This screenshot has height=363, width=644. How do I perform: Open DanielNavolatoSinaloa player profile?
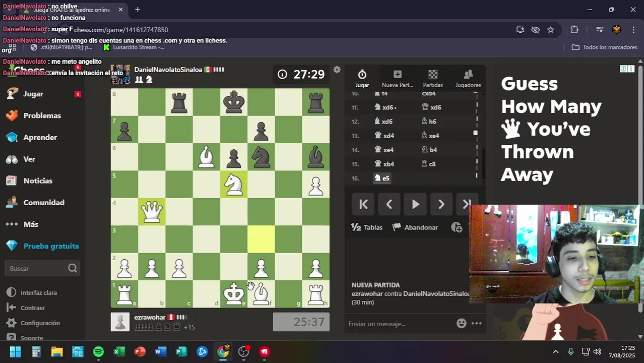168,70
